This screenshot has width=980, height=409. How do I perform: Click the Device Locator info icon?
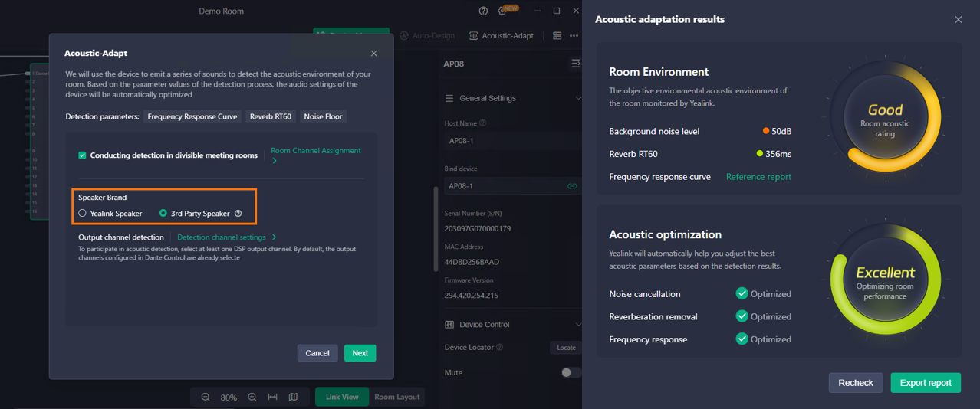pos(499,347)
